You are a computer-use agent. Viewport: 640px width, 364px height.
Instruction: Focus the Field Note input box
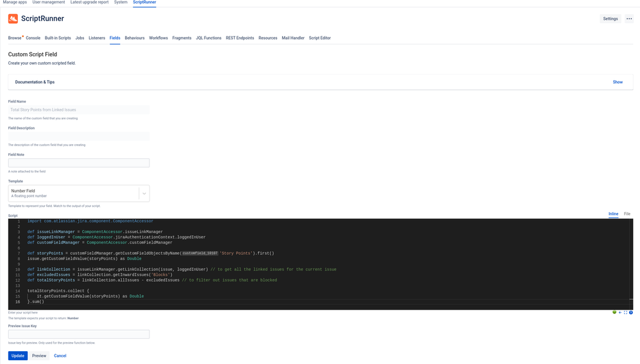pyautogui.click(x=79, y=163)
